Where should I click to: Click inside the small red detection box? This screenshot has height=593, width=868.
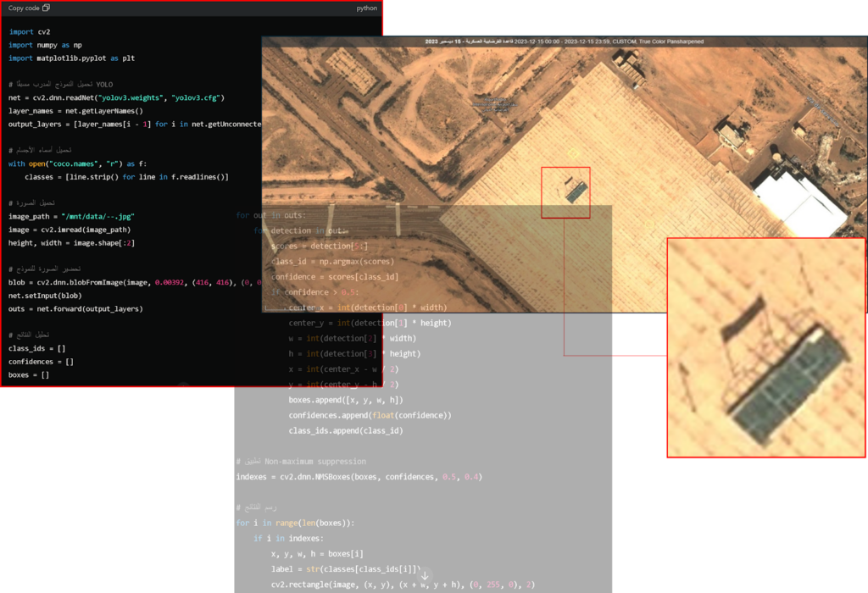565,192
